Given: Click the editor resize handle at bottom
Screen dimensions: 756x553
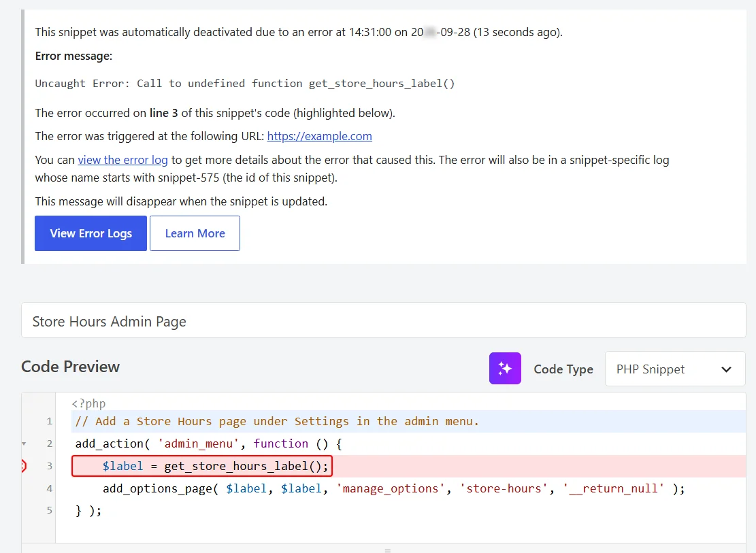Looking at the screenshot, I should click(387, 550).
